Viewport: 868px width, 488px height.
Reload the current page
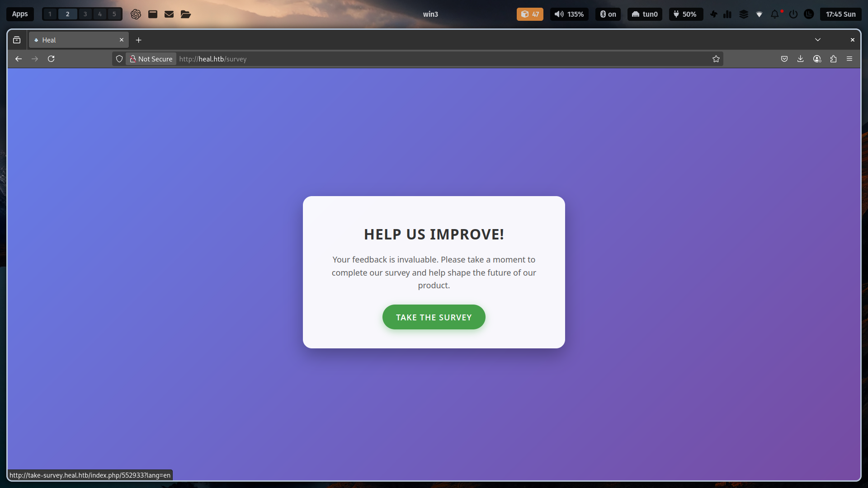[51, 59]
